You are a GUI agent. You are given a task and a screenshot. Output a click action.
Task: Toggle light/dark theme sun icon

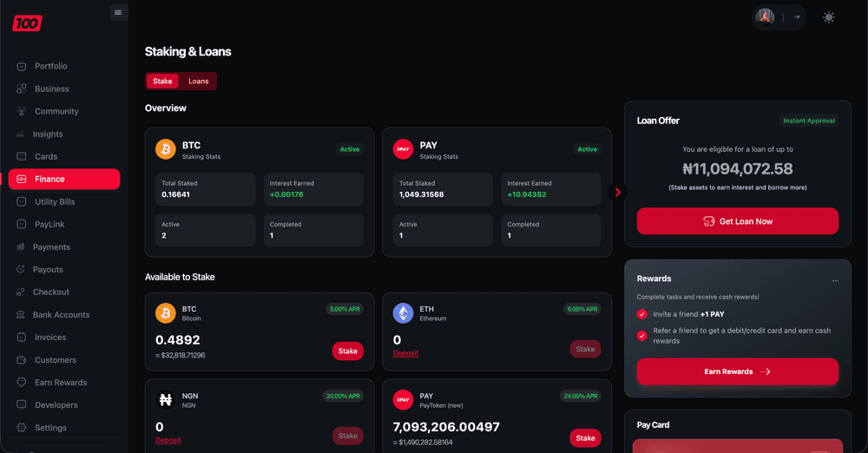(x=829, y=17)
